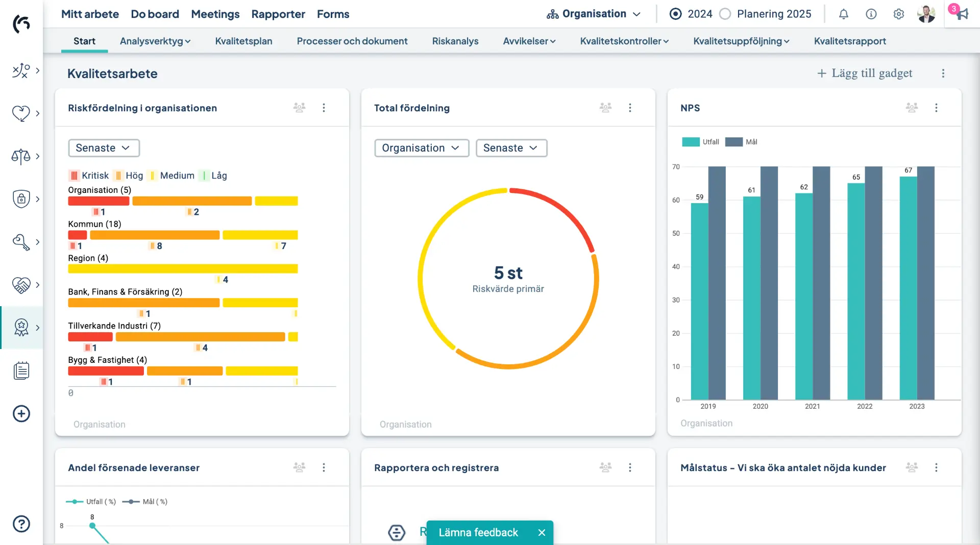Toggle Mål (%) line in leveranser legend
The height and width of the screenshot is (545, 980).
(145, 502)
